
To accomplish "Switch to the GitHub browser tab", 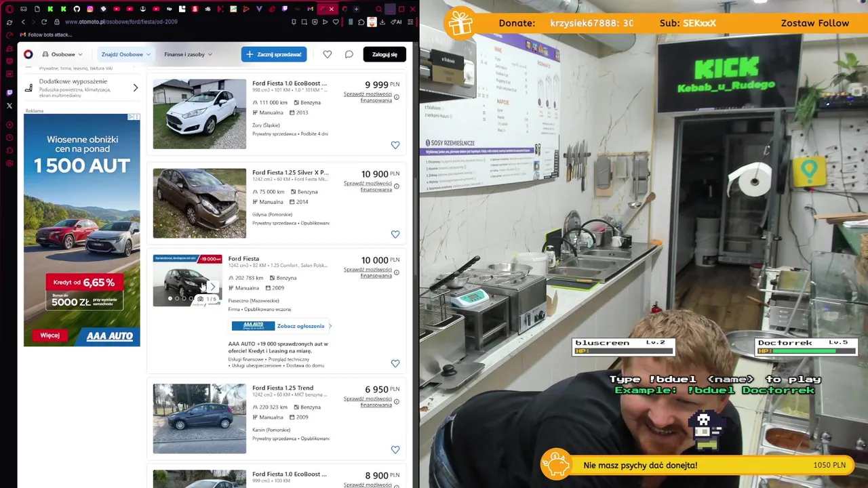I will coord(77,9).
